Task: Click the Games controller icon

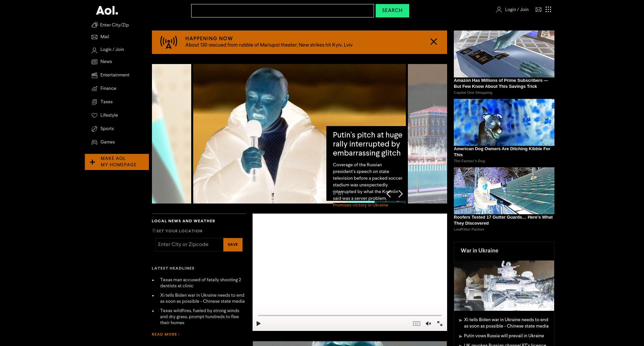Action: (94, 142)
